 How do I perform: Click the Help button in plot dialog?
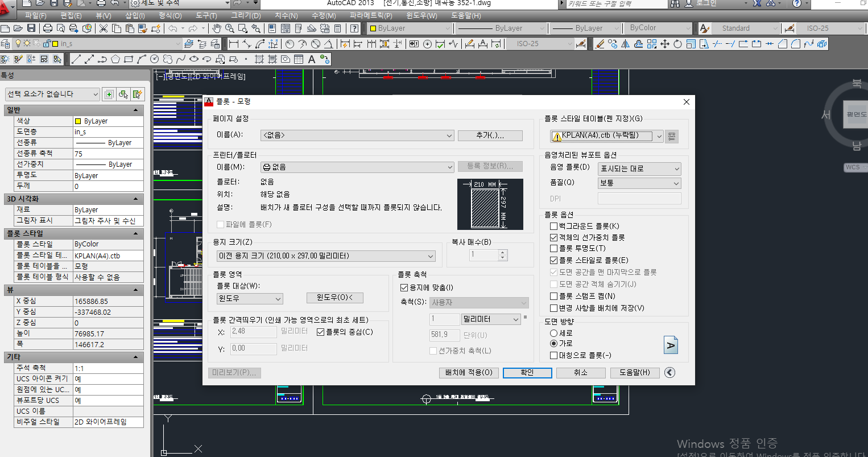pyautogui.click(x=634, y=373)
